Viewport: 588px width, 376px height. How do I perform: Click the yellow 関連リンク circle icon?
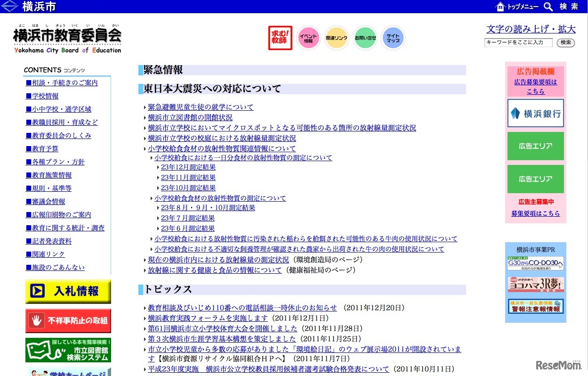pyautogui.click(x=337, y=38)
